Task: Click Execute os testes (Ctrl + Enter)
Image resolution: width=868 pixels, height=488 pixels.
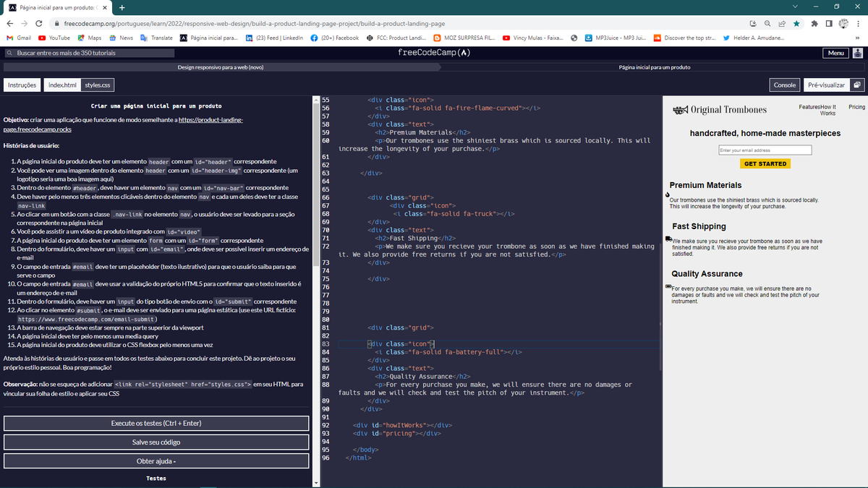Action: [x=156, y=423]
